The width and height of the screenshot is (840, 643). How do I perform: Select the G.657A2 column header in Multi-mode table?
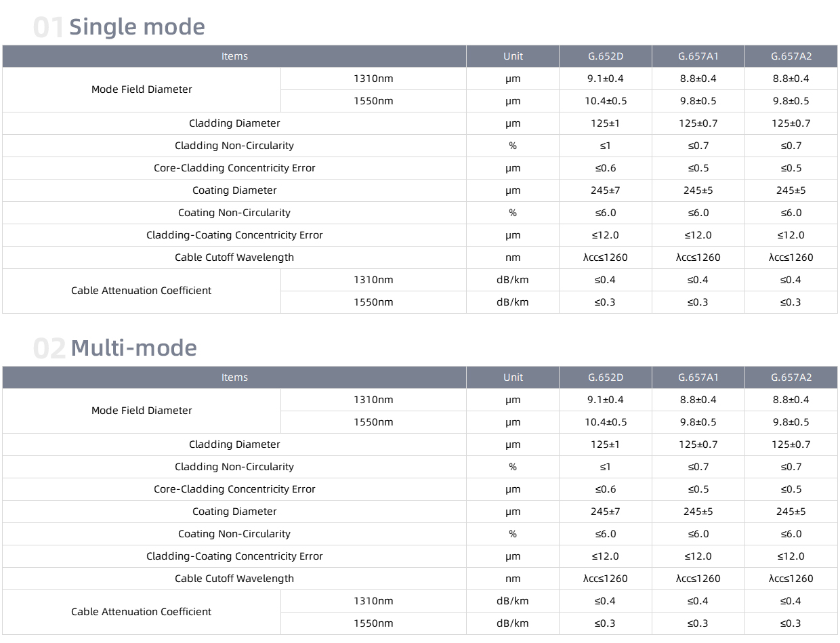791,377
